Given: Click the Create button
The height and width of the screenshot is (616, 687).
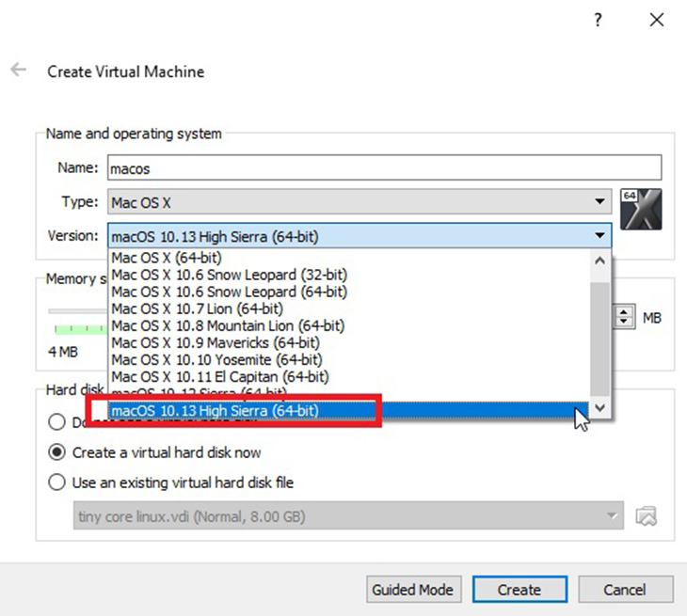Looking at the screenshot, I should [519, 590].
